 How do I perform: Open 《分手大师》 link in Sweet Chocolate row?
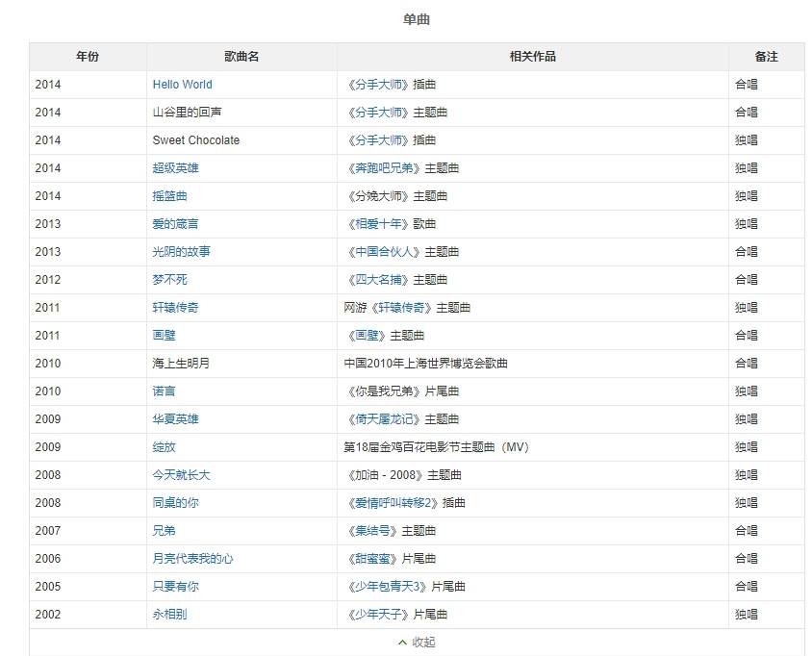click(378, 140)
